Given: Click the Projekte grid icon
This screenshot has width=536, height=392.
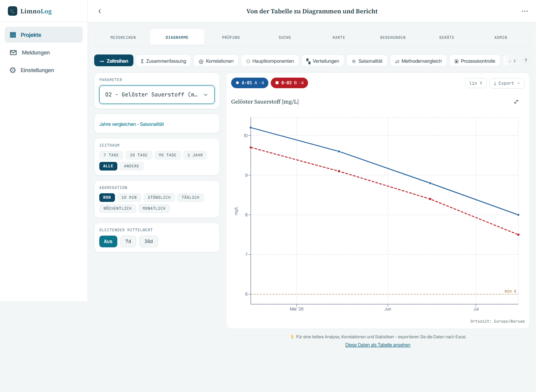Looking at the screenshot, I should click(x=13, y=35).
